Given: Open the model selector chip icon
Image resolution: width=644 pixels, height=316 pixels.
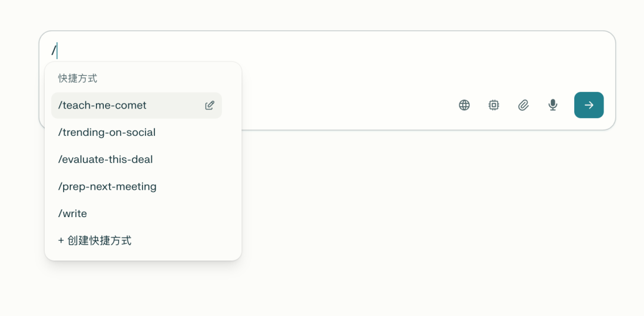Looking at the screenshot, I should pos(494,106).
